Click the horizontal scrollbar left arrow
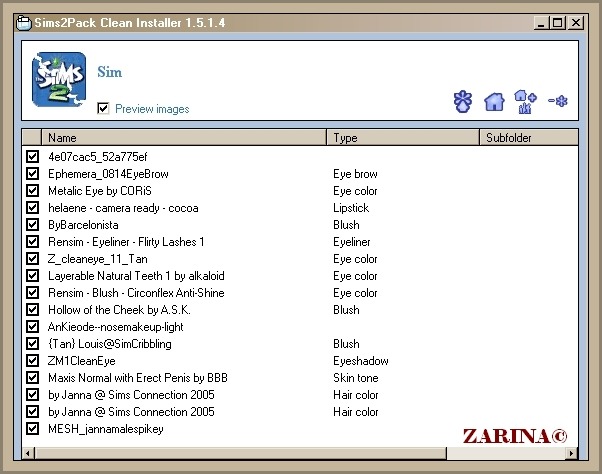This screenshot has width=602, height=474. click(x=28, y=453)
